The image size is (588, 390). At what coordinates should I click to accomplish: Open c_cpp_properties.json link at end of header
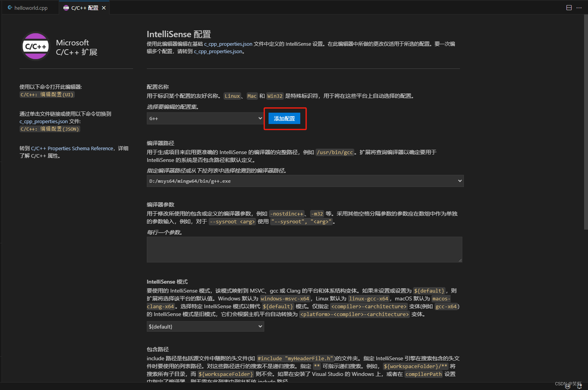218,51
